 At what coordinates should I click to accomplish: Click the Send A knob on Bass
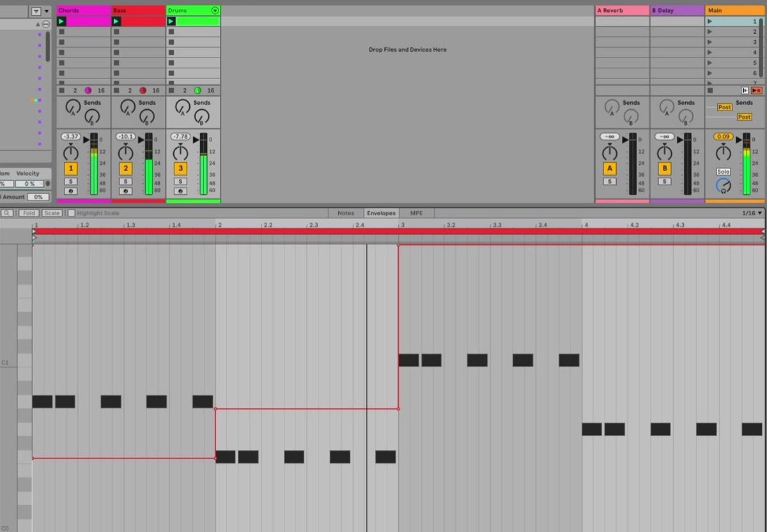pyautogui.click(x=127, y=107)
